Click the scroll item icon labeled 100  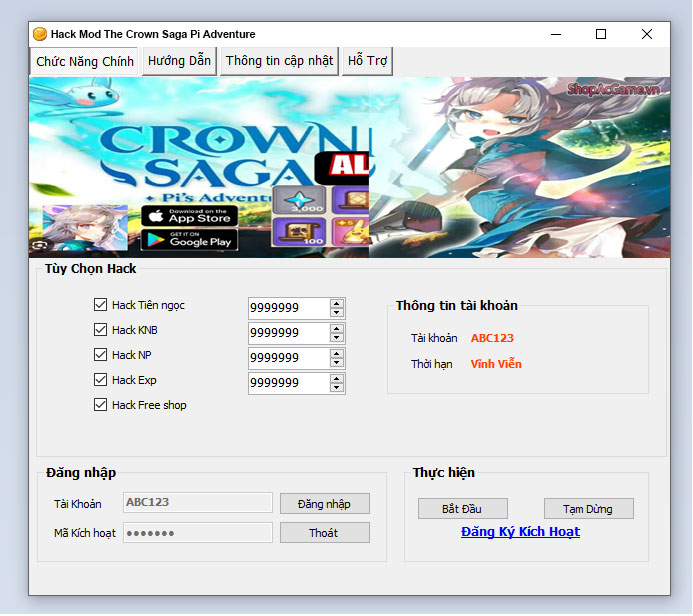click(x=300, y=232)
